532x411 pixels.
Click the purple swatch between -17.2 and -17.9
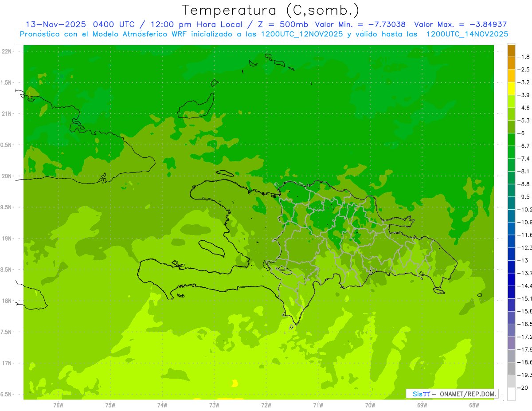point(511,343)
